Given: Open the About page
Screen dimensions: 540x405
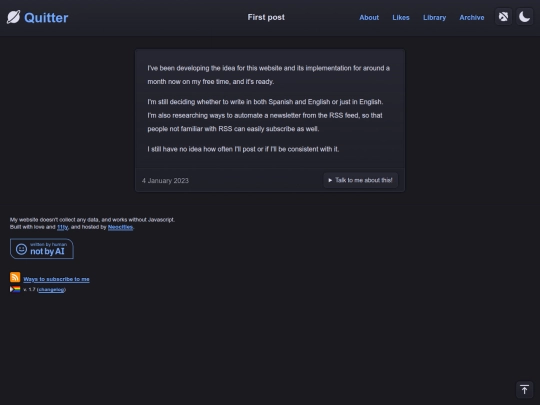Looking at the screenshot, I should [369, 18].
